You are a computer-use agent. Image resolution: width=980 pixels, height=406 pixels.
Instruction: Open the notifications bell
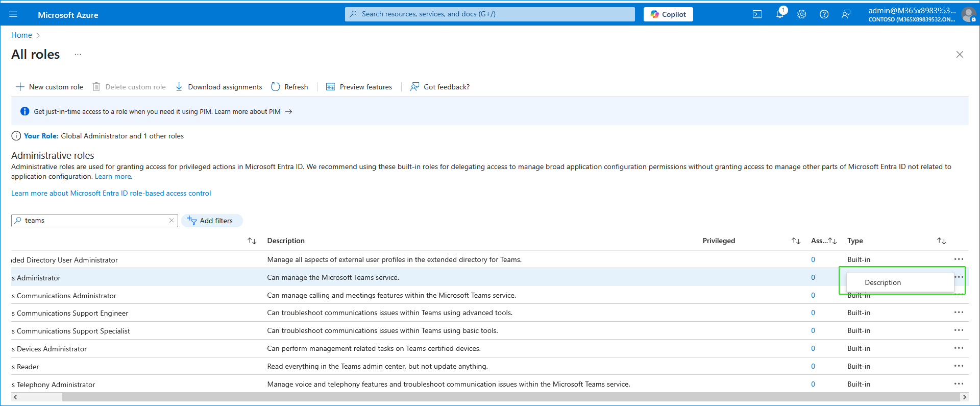coord(779,14)
